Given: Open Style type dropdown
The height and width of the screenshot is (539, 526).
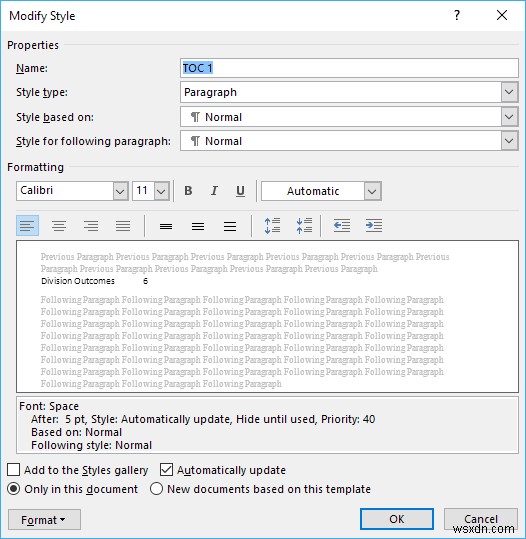Looking at the screenshot, I should [x=509, y=92].
